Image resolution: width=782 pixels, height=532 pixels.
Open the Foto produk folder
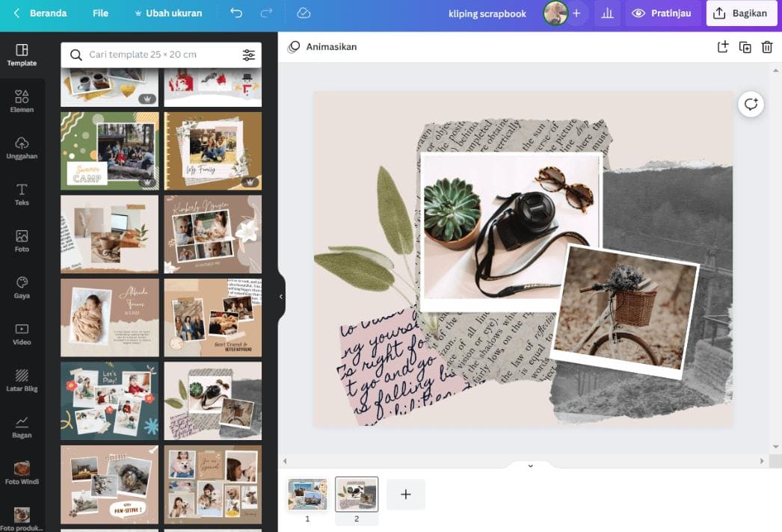[22, 519]
